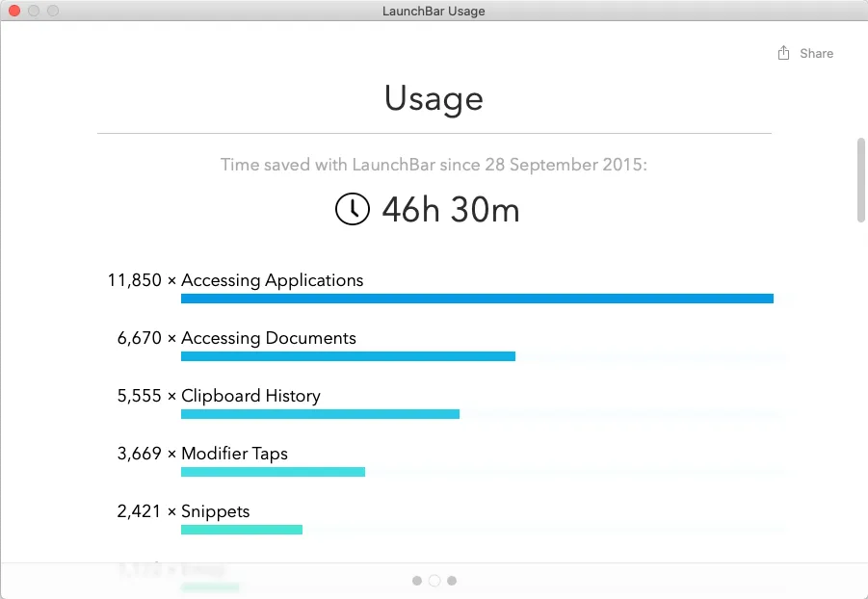Select the middle page indicator dot
The image size is (868, 599).
point(434,580)
